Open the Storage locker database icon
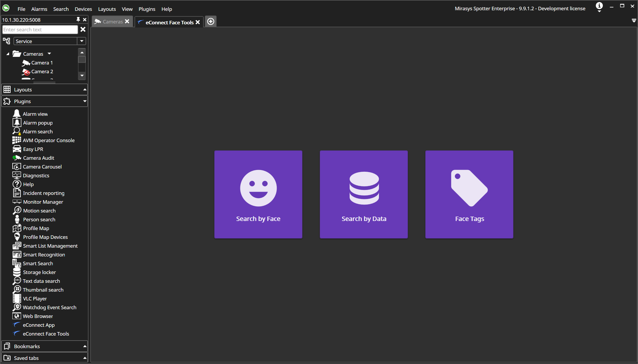638x364 pixels. [17, 272]
